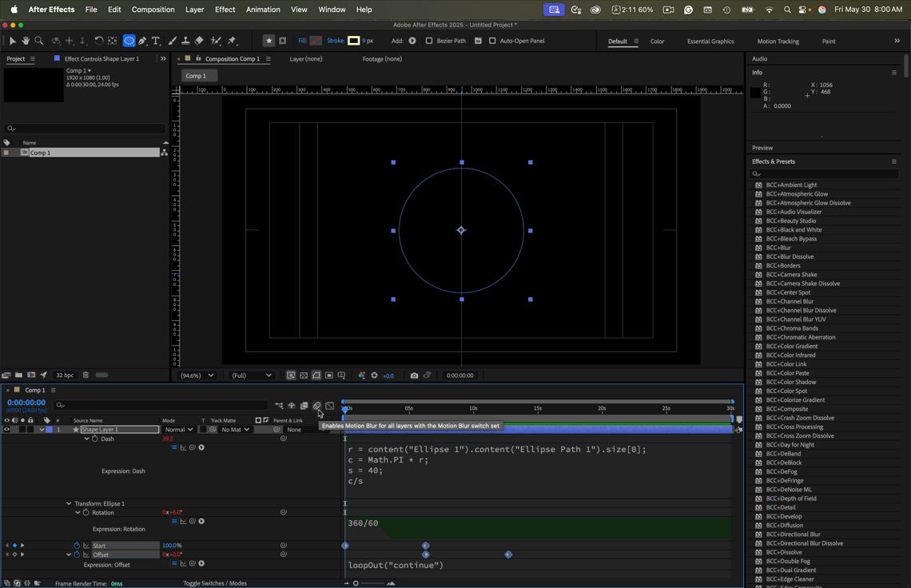Screen dimensions: 911x588
Task: Open the magnification ratio dropdown (94.6%)
Action: (x=197, y=375)
